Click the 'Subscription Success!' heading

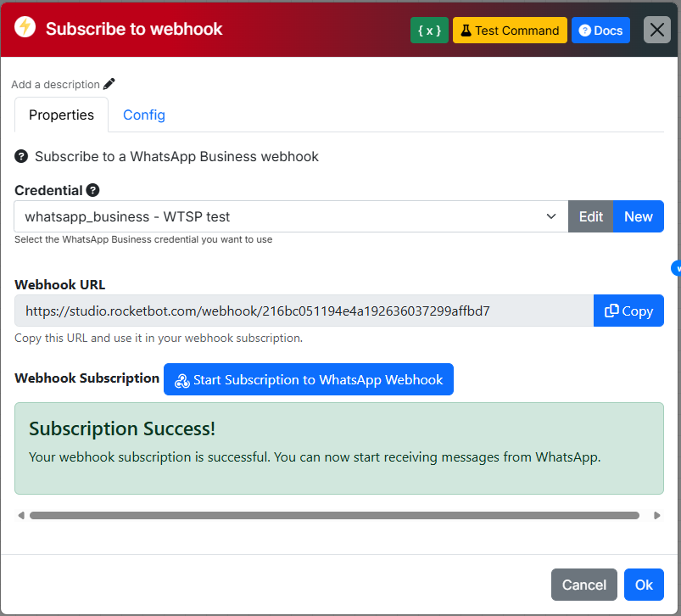[122, 428]
